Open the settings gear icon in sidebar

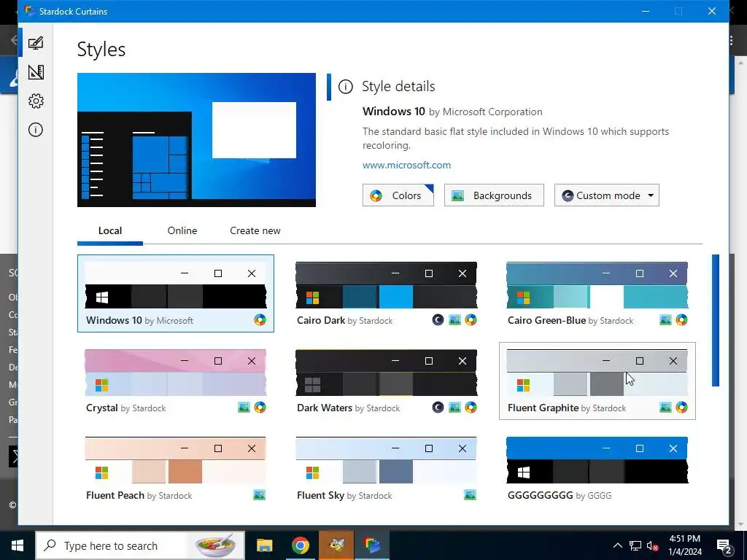click(36, 101)
